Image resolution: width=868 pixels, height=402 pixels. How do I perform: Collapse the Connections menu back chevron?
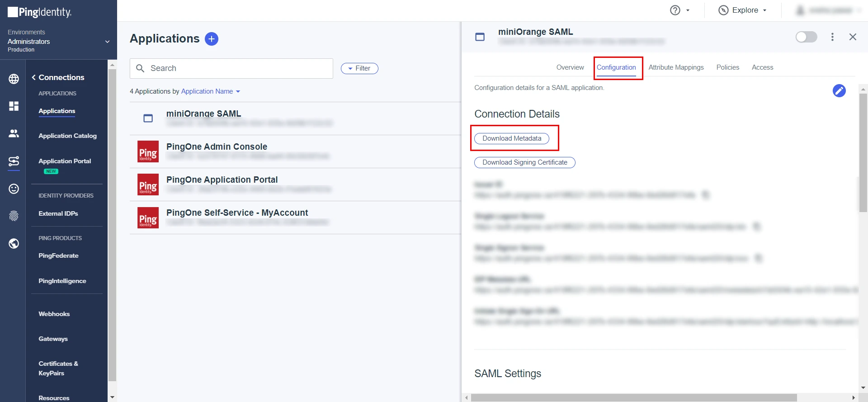coord(34,77)
